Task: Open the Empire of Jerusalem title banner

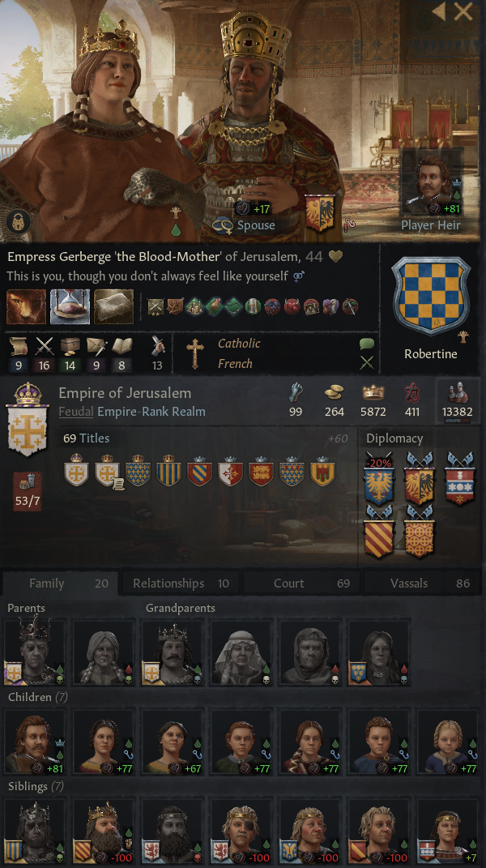Action: [27, 419]
